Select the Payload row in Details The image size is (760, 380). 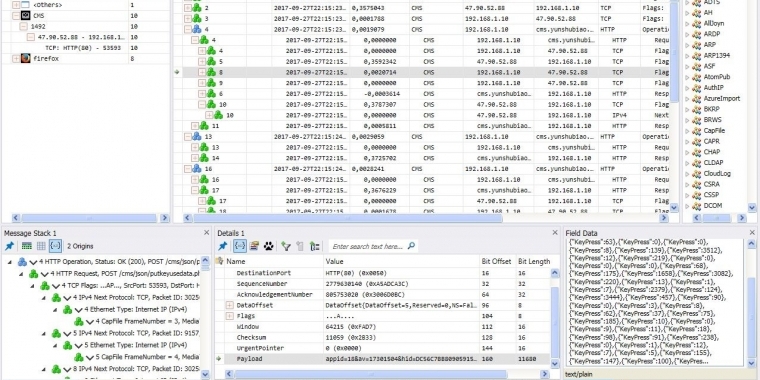tap(383, 359)
